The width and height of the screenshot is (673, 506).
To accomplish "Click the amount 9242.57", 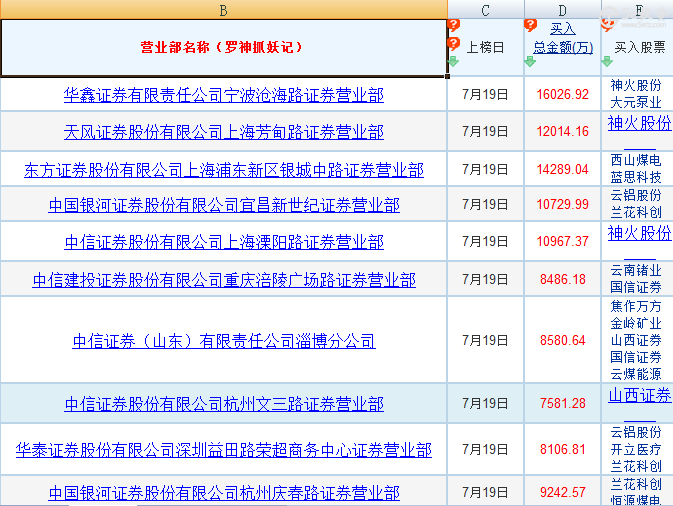I will pos(563,492).
